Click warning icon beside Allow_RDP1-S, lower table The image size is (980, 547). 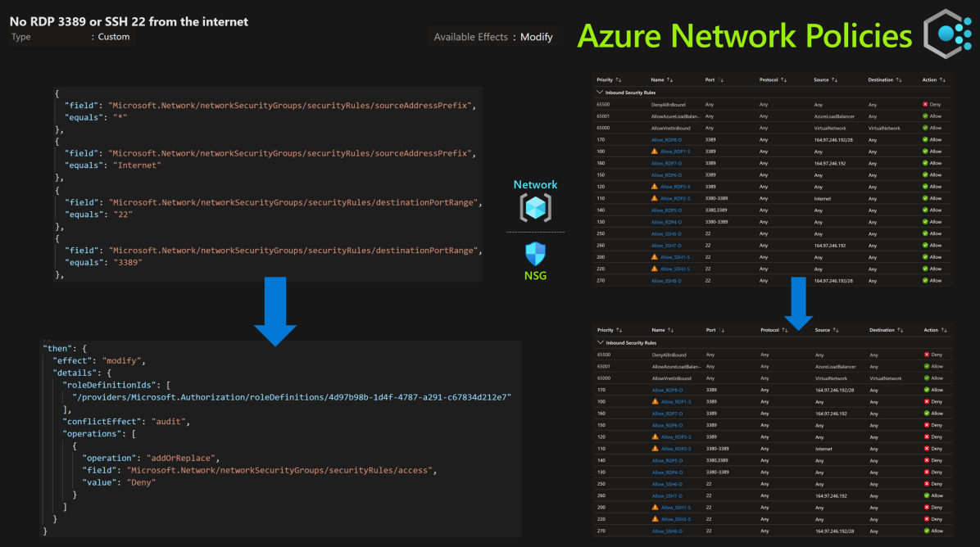[655, 401]
